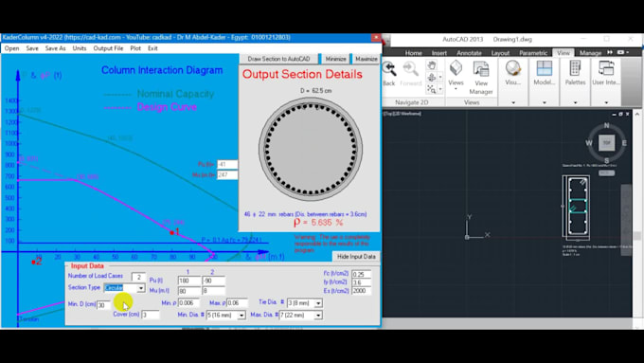
Task: Switch to the Parametric ribbon tab
Action: click(x=532, y=53)
